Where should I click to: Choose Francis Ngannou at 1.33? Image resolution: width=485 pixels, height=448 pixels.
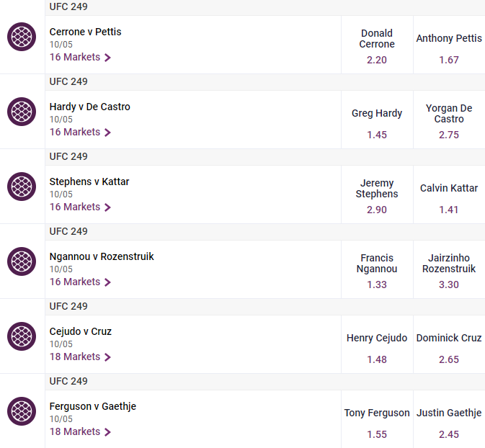click(x=377, y=269)
